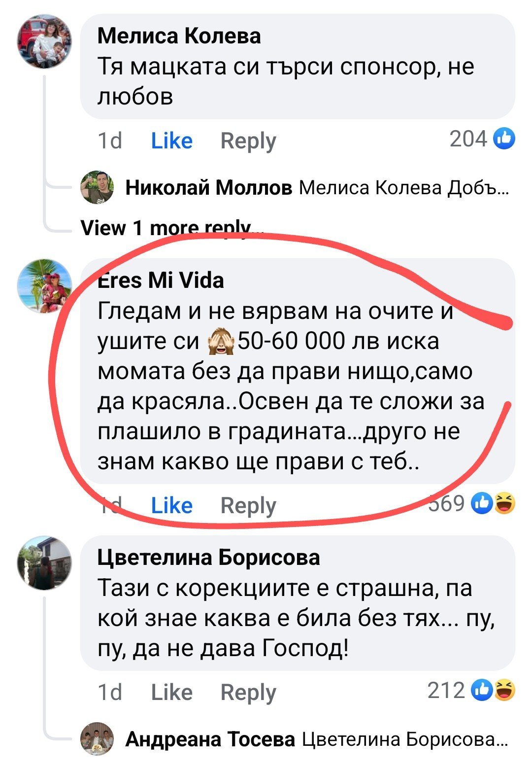Open Мелиса Колева's profile picture

click(45, 41)
